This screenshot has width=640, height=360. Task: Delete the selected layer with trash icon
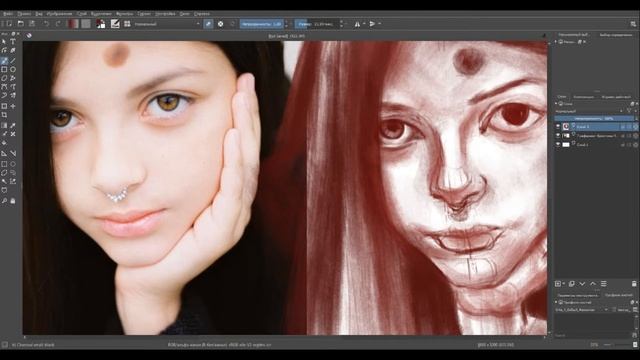tap(634, 284)
